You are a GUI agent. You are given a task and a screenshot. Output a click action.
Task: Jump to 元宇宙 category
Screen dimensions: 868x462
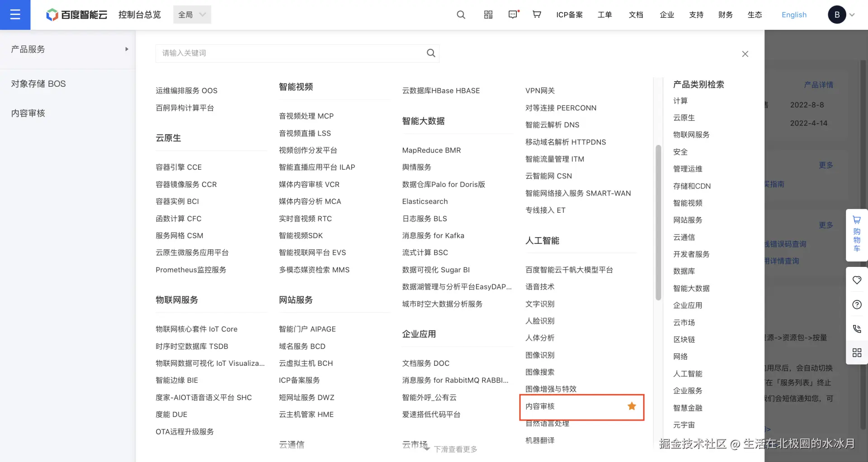tap(684, 425)
